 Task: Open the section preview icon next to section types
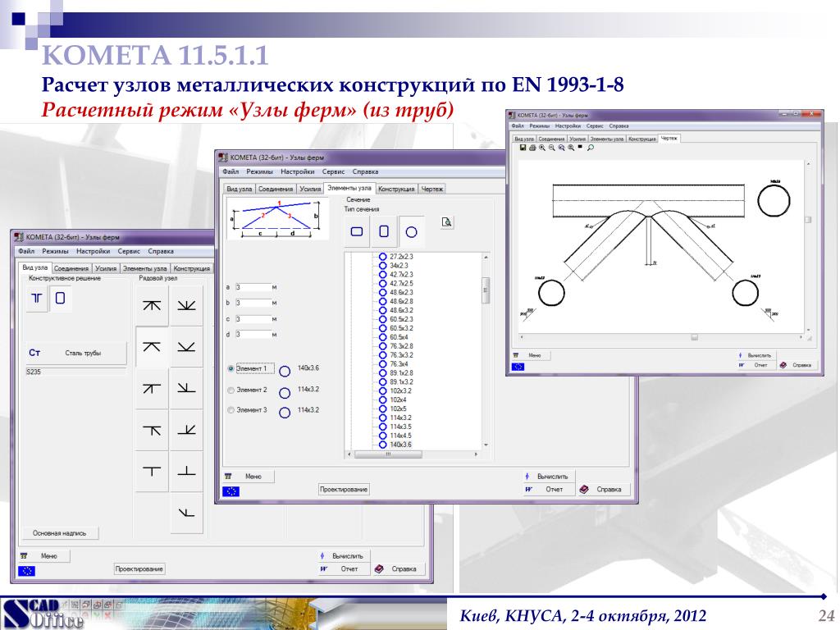click(447, 221)
